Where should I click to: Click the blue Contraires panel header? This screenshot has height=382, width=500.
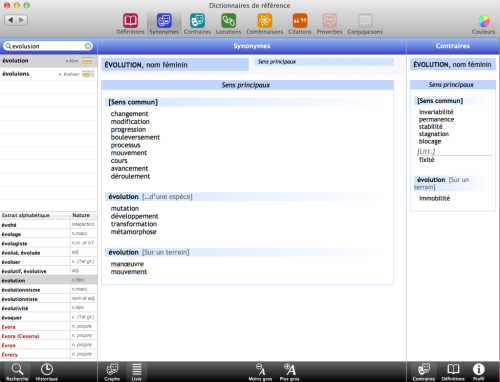pos(453,46)
